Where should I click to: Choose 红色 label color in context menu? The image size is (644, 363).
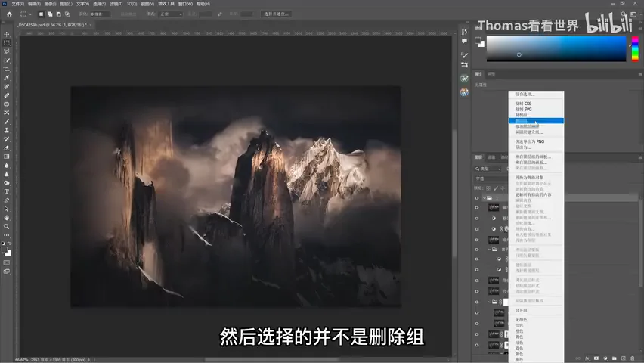tap(519, 325)
